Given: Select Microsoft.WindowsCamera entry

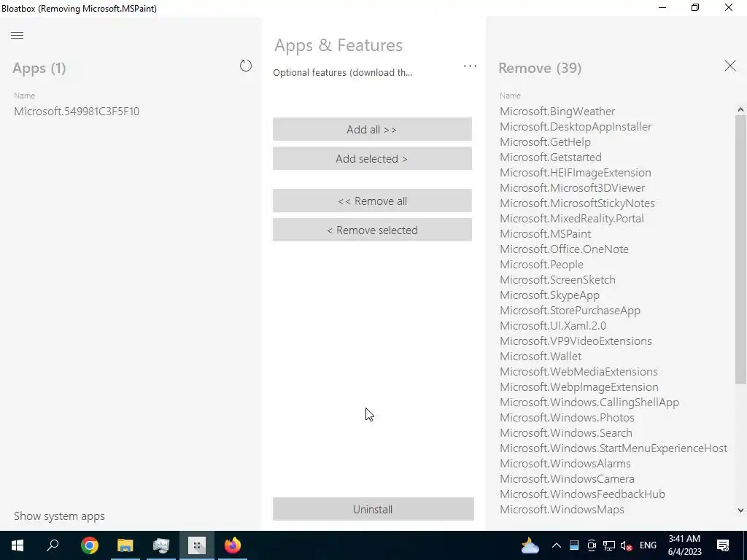Looking at the screenshot, I should click(567, 478).
